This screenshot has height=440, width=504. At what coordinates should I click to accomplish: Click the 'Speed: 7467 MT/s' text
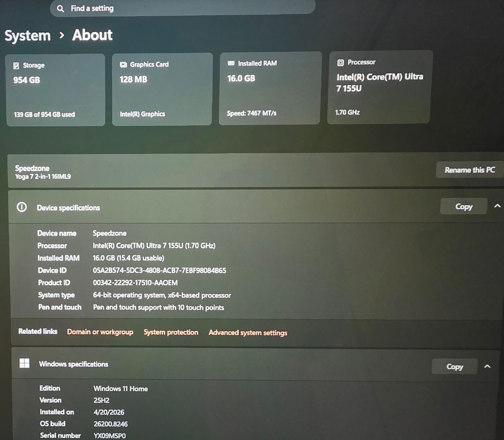point(252,113)
